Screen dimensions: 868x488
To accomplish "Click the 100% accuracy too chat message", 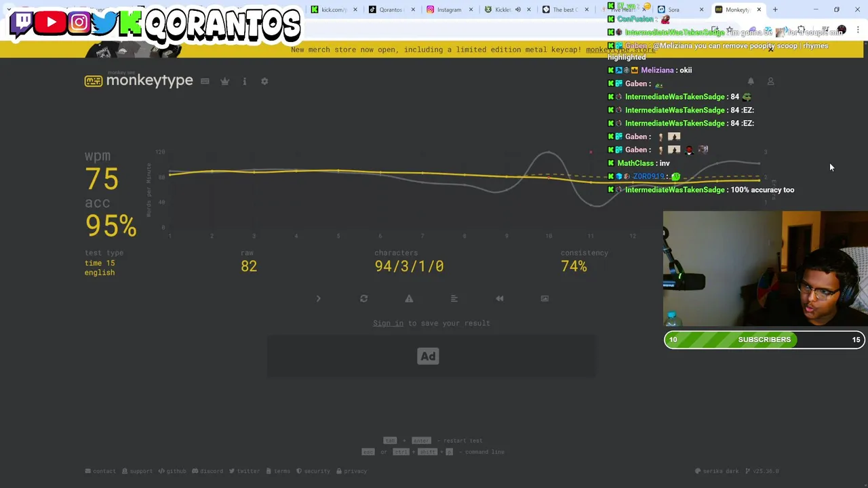I will tap(701, 190).
